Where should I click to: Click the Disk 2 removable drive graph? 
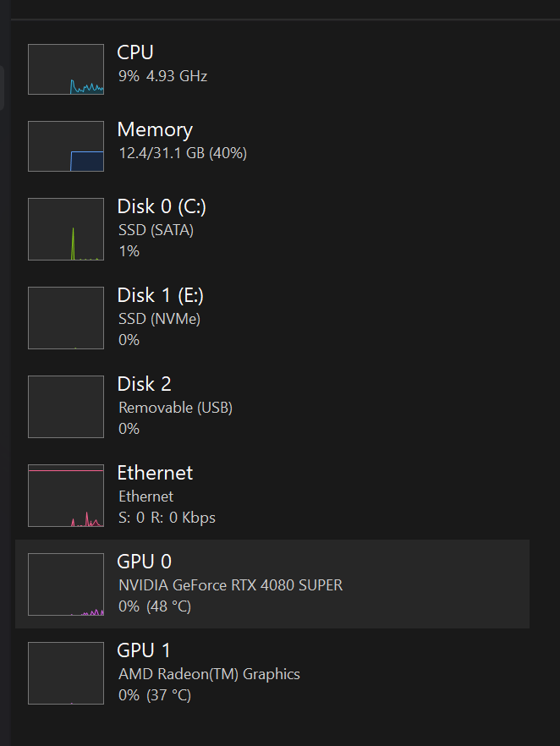(66, 407)
